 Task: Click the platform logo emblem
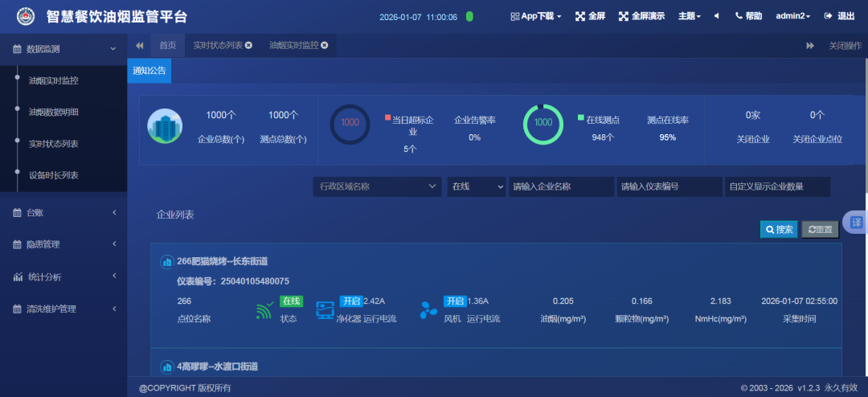pyautogui.click(x=27, y=16)
